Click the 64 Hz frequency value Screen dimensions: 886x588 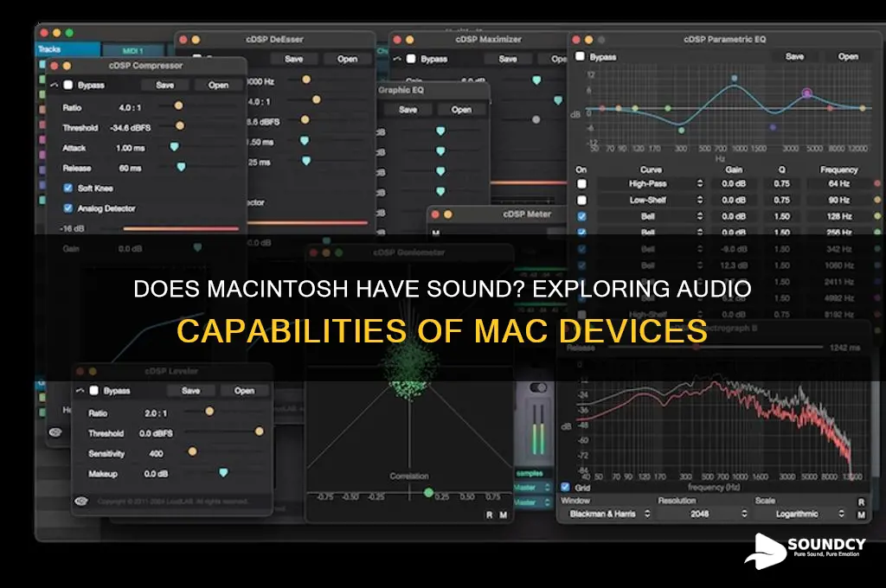tap(839, 183)
